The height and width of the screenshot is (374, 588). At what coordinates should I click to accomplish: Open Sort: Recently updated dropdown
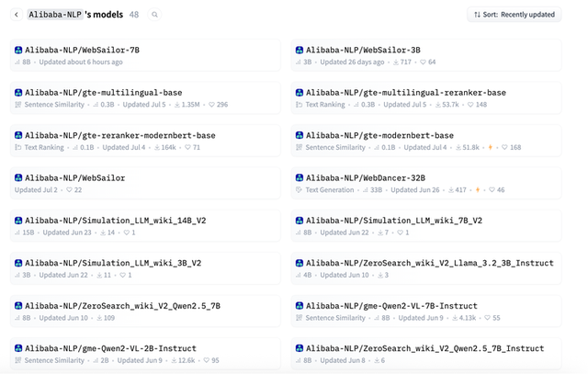[514, 15]
